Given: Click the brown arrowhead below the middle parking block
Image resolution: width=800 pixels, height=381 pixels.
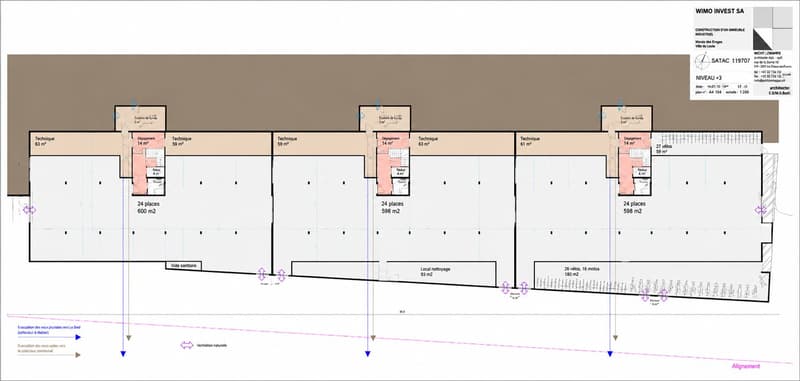Looking at the screenshot, I should 373,338.
